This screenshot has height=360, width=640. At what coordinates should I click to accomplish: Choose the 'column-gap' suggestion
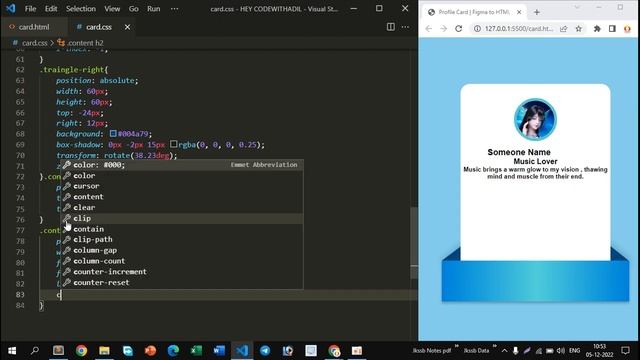point(182,250)
